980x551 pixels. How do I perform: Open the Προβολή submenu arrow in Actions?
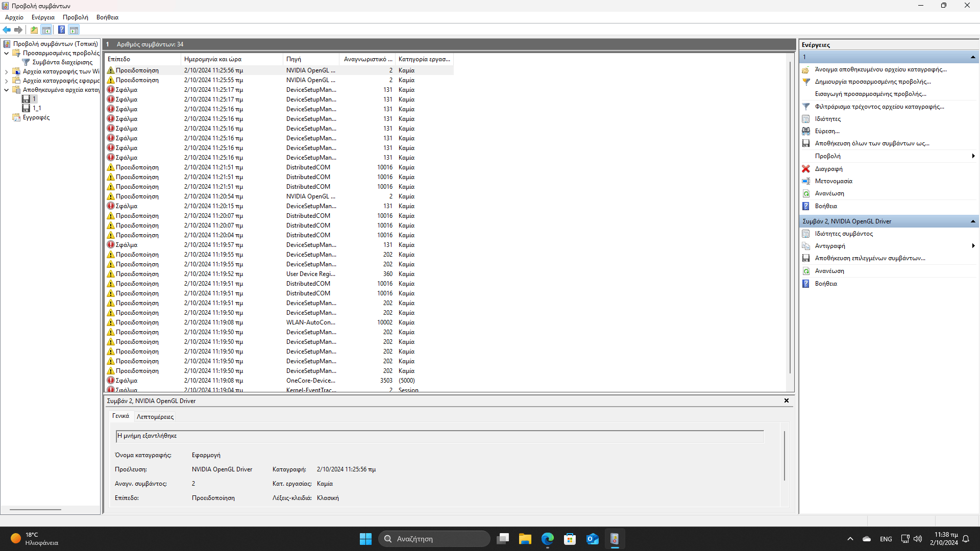click(974, 156)
